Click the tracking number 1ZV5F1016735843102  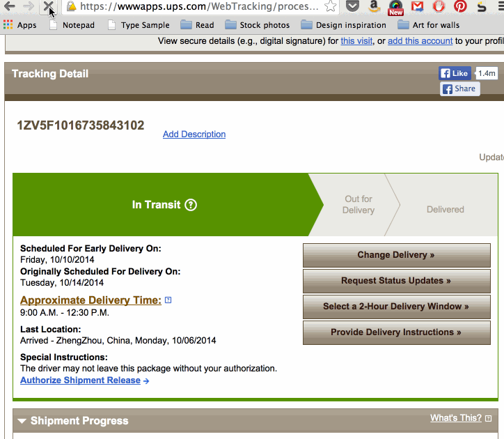[x=80, y=125]
